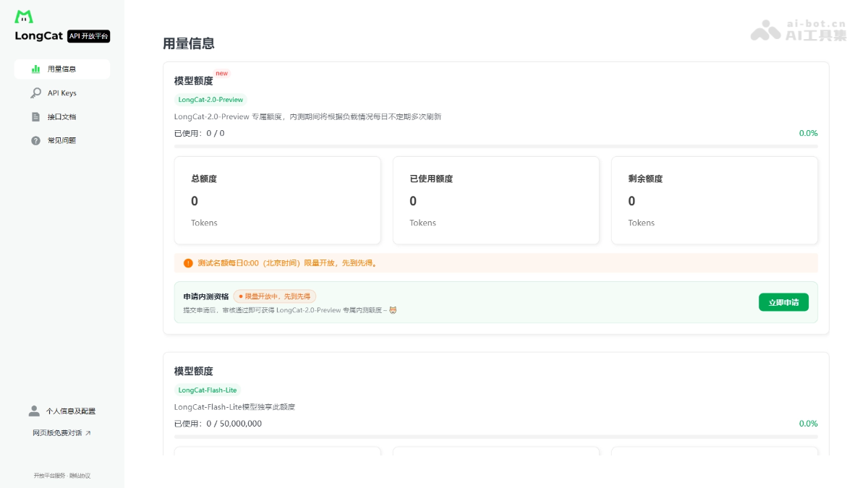Click the LongCat brand name text
The height and width of the screenshot is (488, 868).
pyautogui.click(x=39, y=36)
